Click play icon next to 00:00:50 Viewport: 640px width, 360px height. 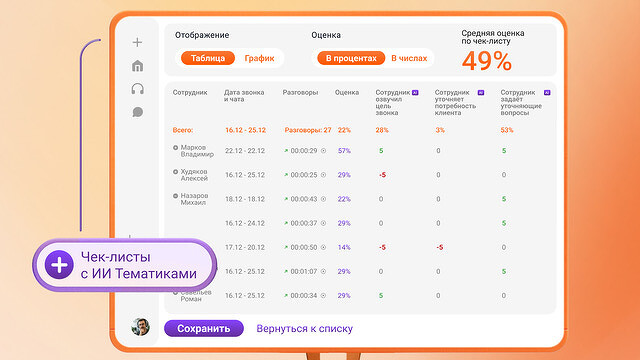tap(323, 247)
